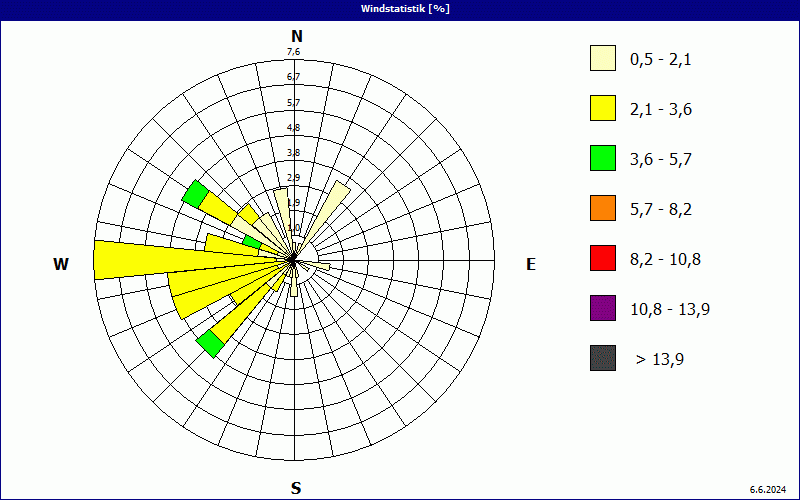This screenshot has width=800, height=500.
Task: Click the E compass label
Action: [x=531, y=264]
